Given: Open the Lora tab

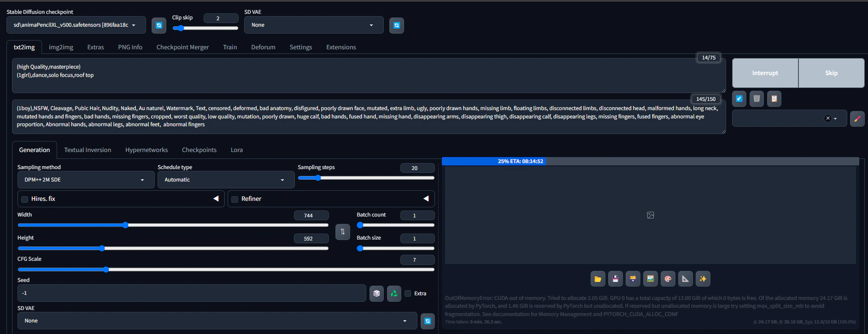Looking at the screenshot, I should tap(237, 150).
